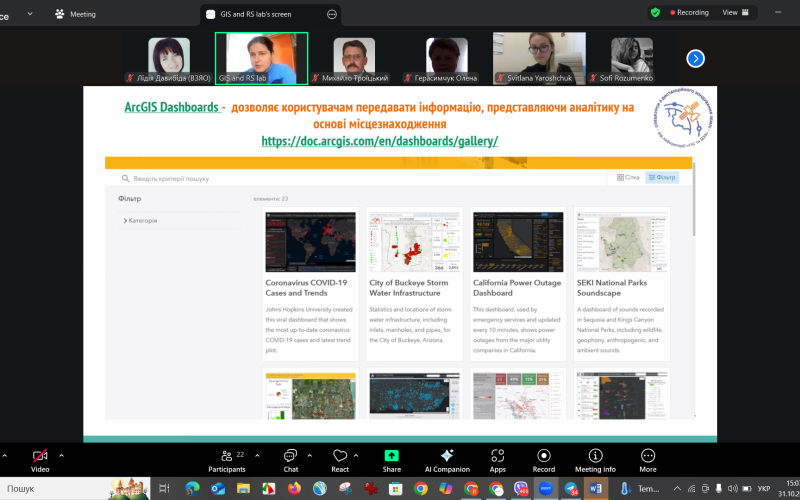This screenshot has width=800, height=500.
Task: Show next participants with the blue arrow
Action: (x=696, y=58)
